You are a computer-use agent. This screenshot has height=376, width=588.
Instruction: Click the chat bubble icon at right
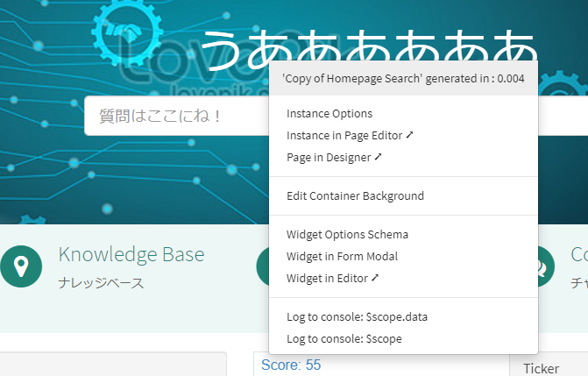(x=546, y=266)
